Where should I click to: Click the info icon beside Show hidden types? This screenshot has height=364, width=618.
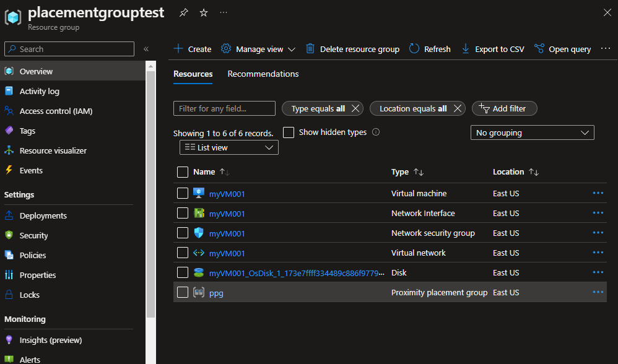376,132
